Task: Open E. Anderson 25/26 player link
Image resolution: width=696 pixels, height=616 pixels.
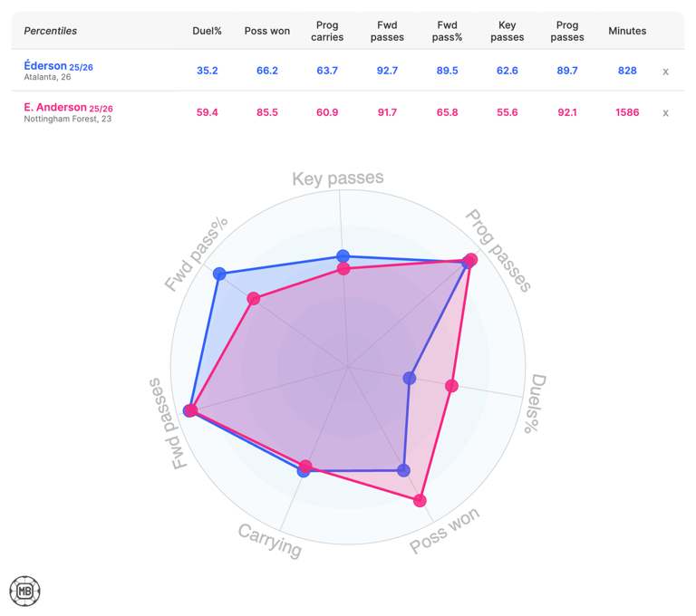Action: tap(68, 108)
